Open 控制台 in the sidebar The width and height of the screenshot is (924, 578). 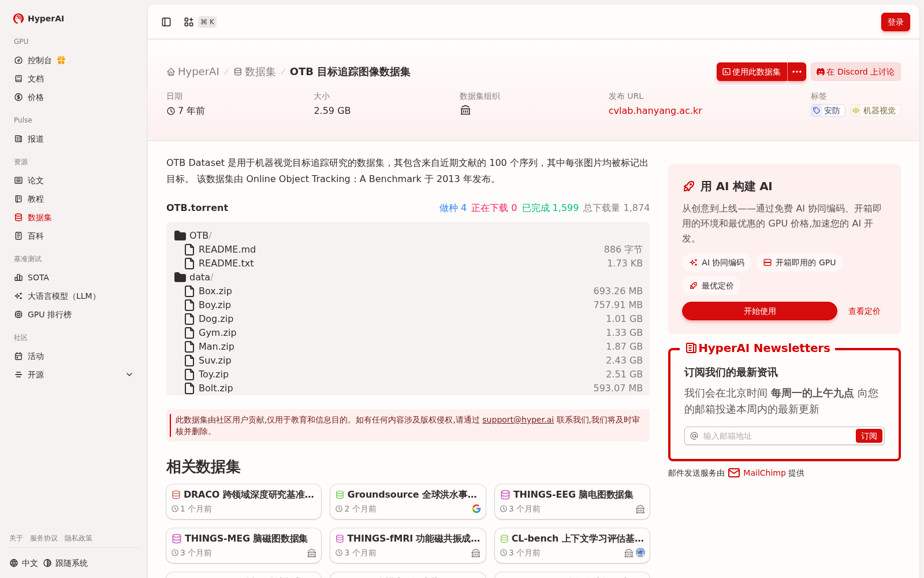tap(39, 60)
